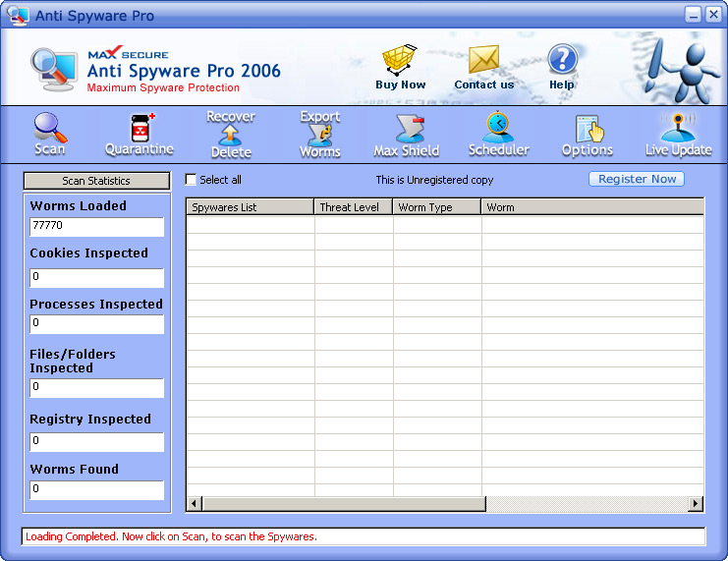Click the Export Worms icon

[x=320, y=136]
